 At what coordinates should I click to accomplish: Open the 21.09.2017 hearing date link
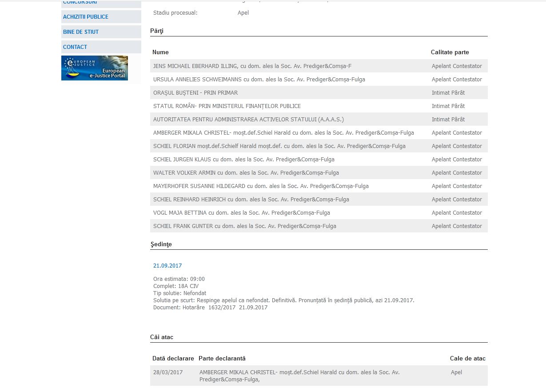pos(167,266)
